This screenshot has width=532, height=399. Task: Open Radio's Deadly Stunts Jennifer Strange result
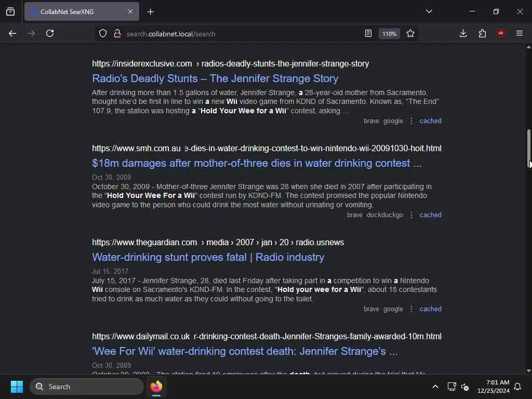click(x=215, y=78)
